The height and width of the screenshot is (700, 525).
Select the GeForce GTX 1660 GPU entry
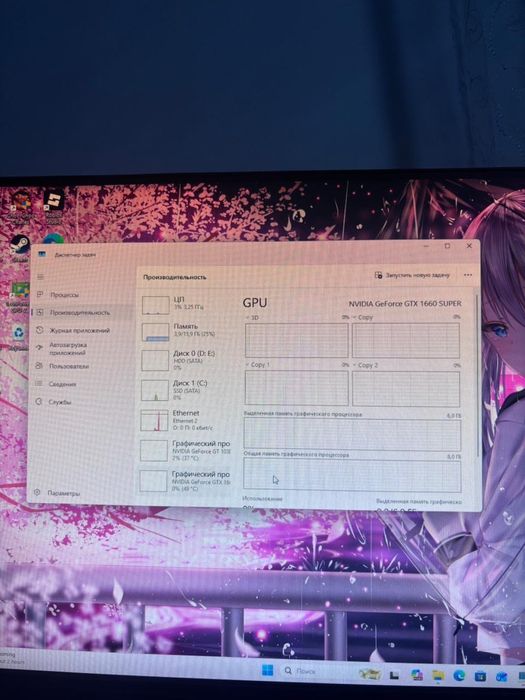point(186,480)
